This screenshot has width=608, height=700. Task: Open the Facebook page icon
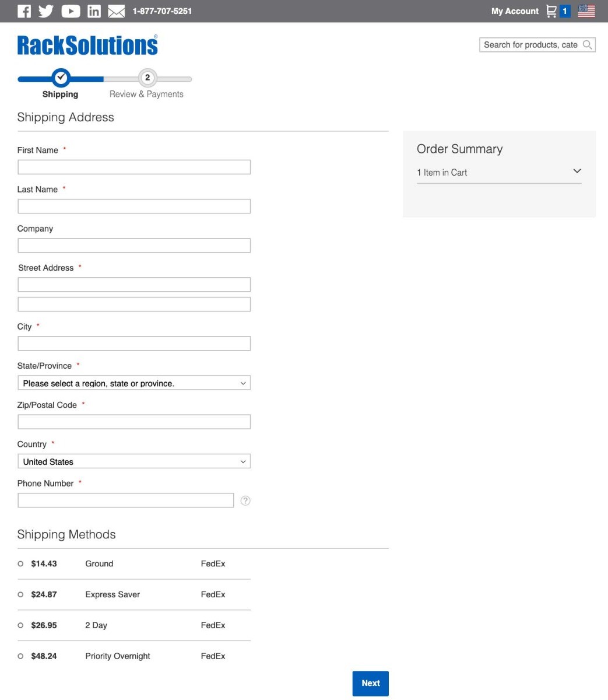tap(24, 11)
